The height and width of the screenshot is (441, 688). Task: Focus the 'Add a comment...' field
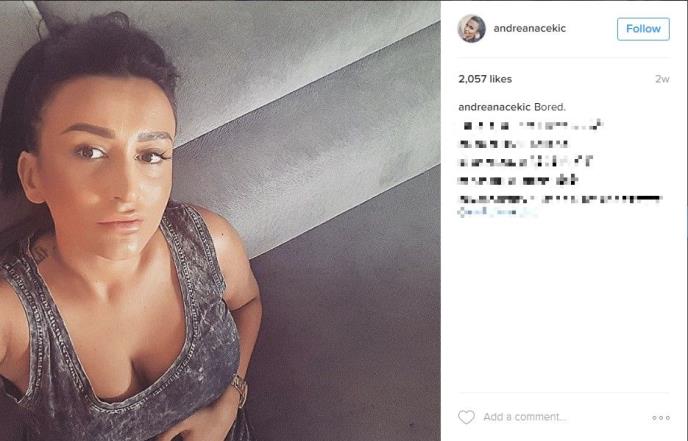pyautogui.click(x=525, y=417)
